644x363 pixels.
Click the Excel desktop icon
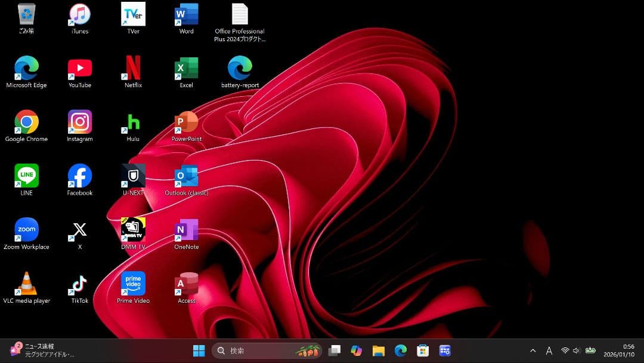186,68
